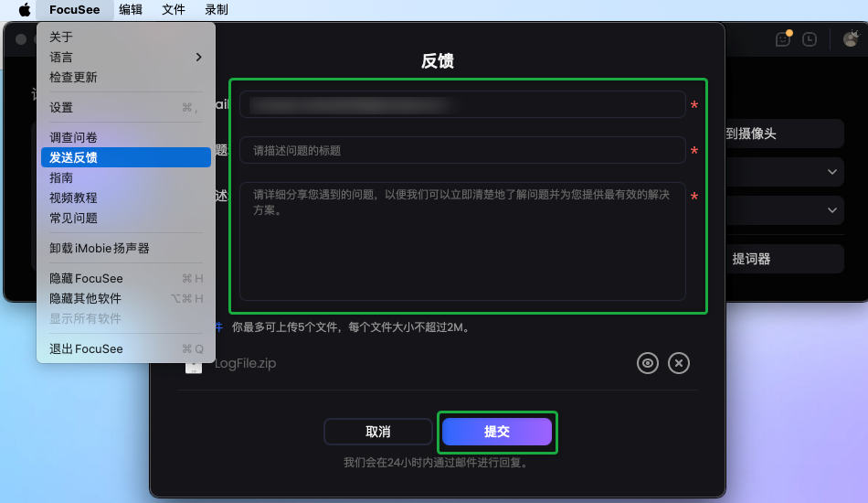Open the 编辑 menu
This screenshot has height=503, width=868.
coord(131,10)
